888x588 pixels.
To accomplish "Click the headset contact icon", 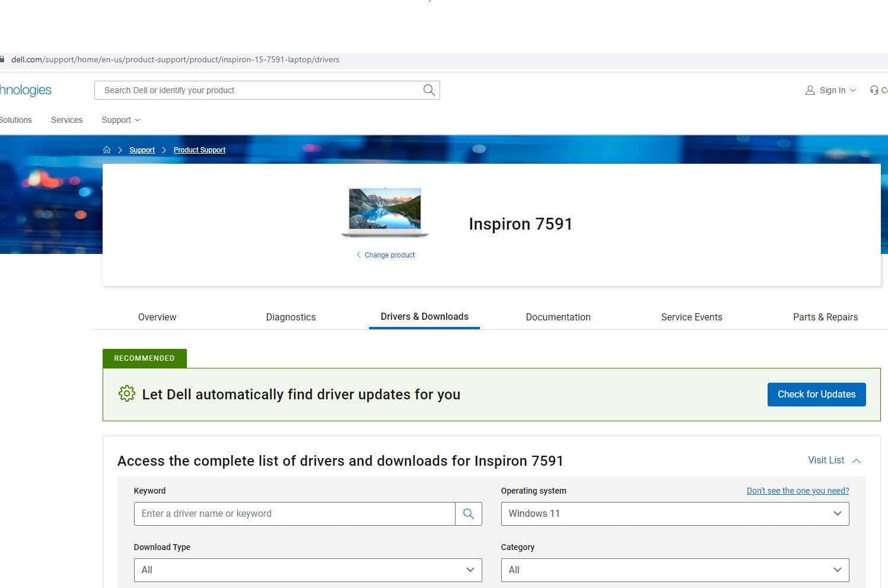I will click(874, 90).
